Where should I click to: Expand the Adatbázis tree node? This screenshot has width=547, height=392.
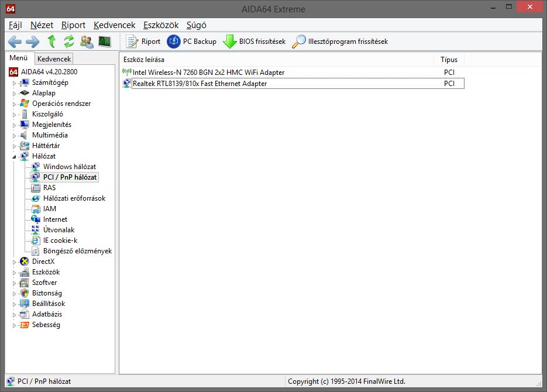(14, 315)
